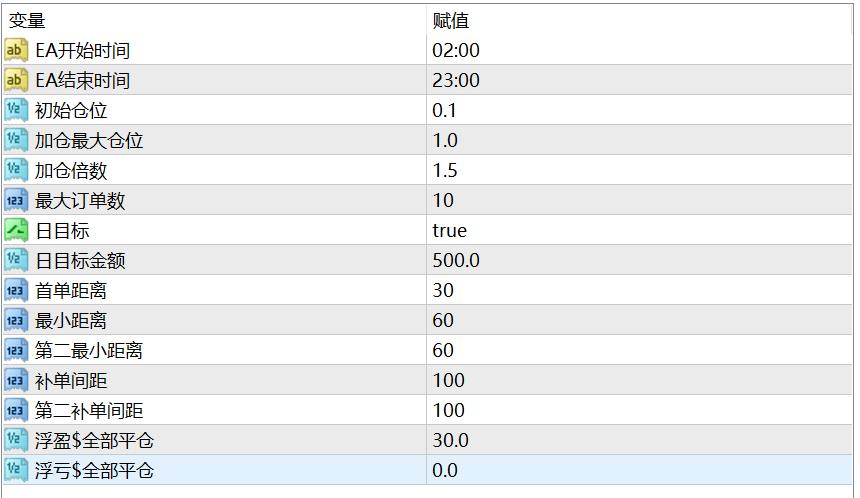860x498 pixels.
Task: Select the EA开始时间 value 02:00
Action: coord(456,50)
